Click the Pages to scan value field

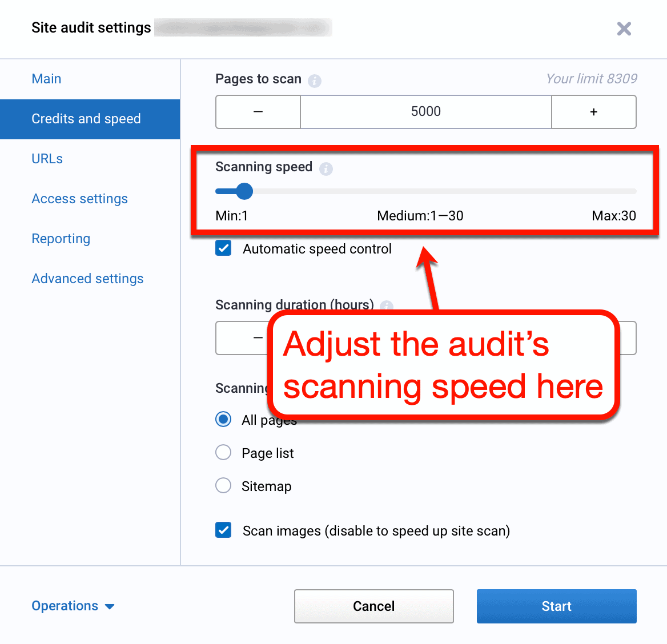coord(425,112)
